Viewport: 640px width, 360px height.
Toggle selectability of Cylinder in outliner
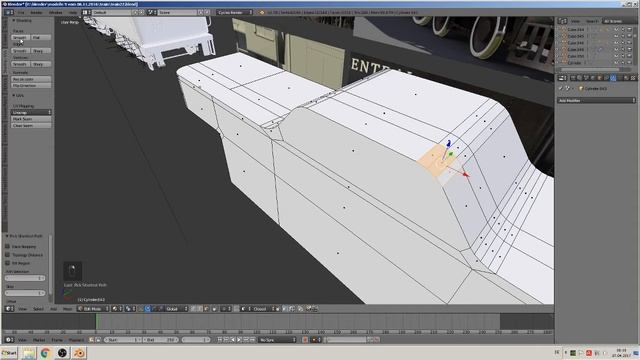tap(623, 62)
